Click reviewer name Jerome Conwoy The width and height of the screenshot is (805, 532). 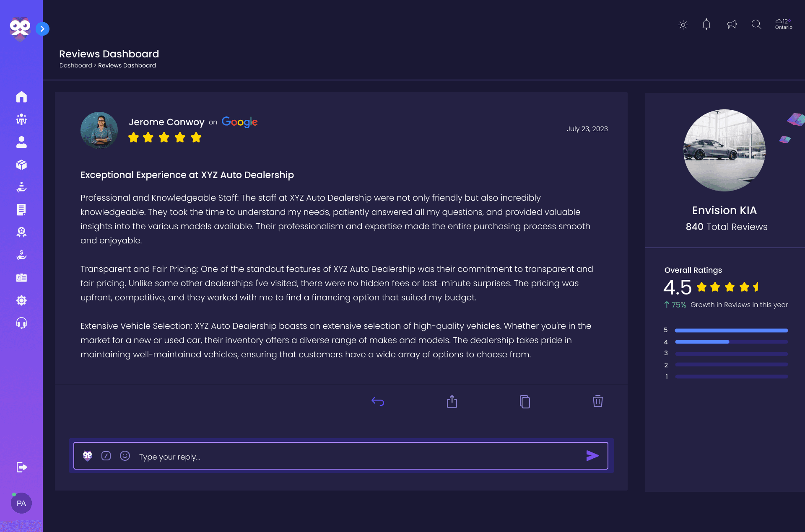166,122
